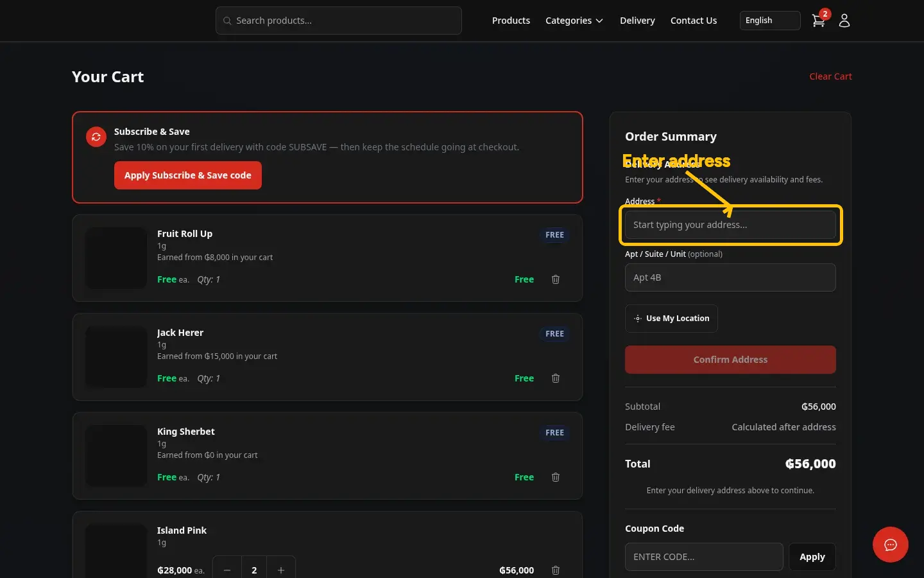Go to the Delivery page
Image resolution: width=924 pixels, height=578 pixels.
tap(637, 21)
